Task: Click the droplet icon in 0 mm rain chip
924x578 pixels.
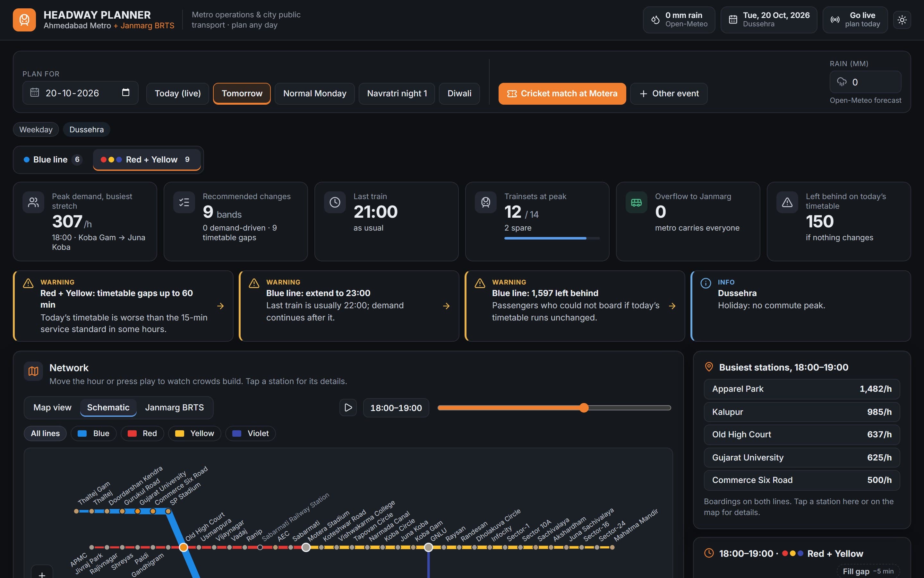Action: pyautogui.click(x=655, y=20)
